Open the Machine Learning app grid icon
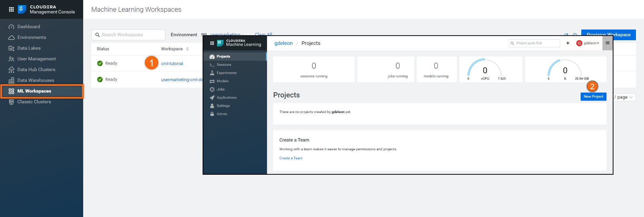Viewport: 644px width, 217px height. 212,43
